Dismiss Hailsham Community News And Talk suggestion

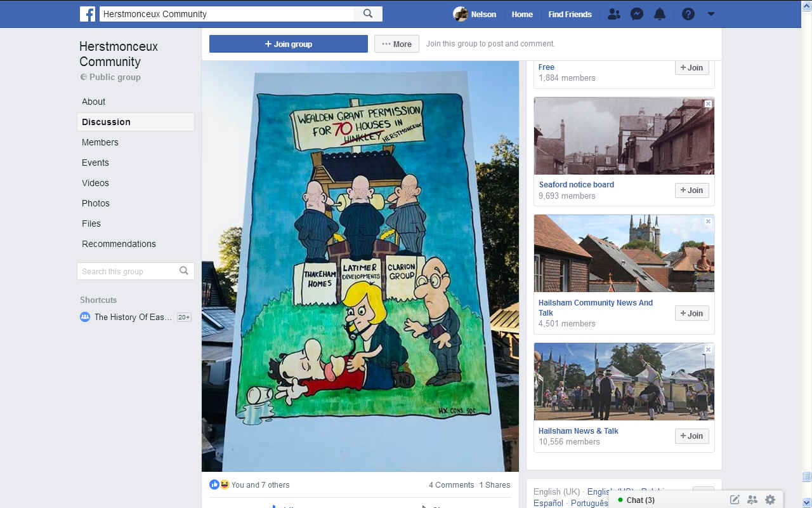point(708,221)
